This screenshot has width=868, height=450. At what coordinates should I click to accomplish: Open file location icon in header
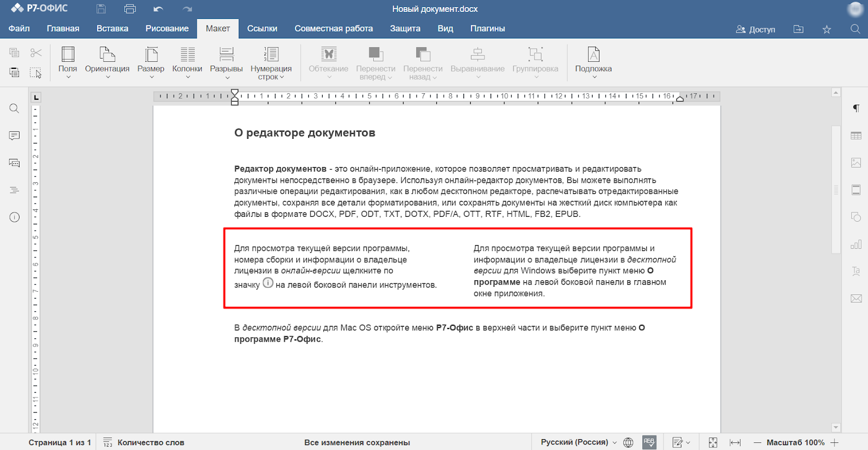coord(799,29)
